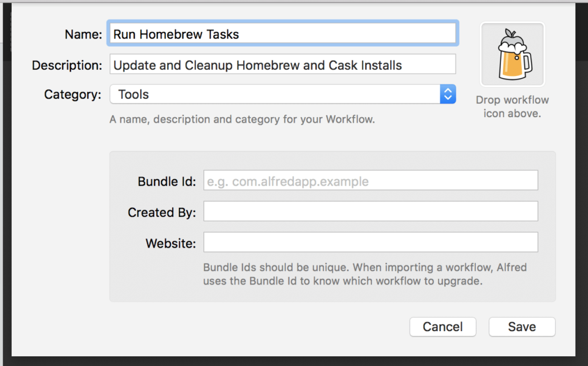Click the blue stepper arrows on Category
This screenshot has width=588, height=366.
click(x=448, y=94)
